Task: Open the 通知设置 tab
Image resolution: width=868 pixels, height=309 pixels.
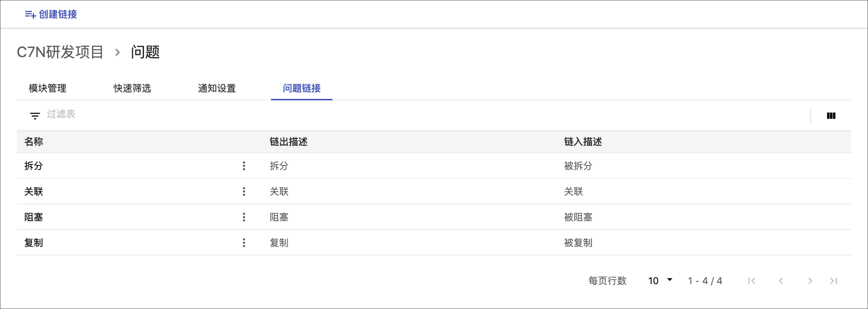Action: pyautogui.click(x=217, y=88)
